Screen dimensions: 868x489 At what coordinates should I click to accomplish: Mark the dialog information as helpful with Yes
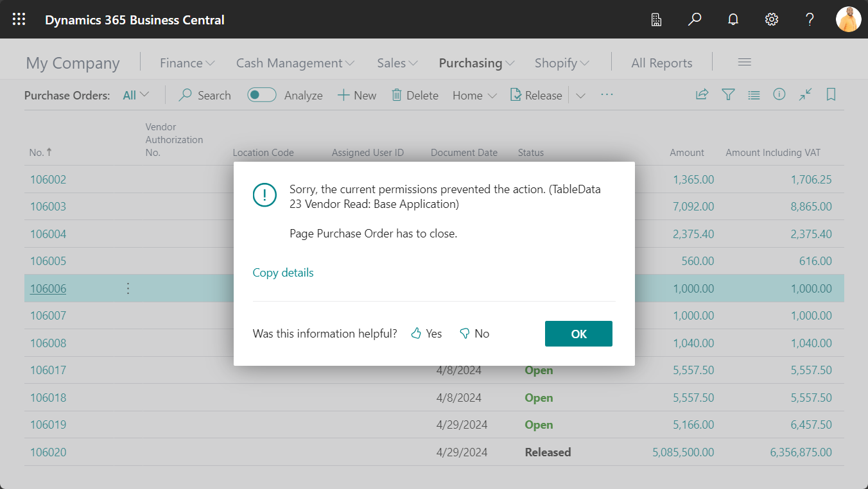[x=426, y=333]
